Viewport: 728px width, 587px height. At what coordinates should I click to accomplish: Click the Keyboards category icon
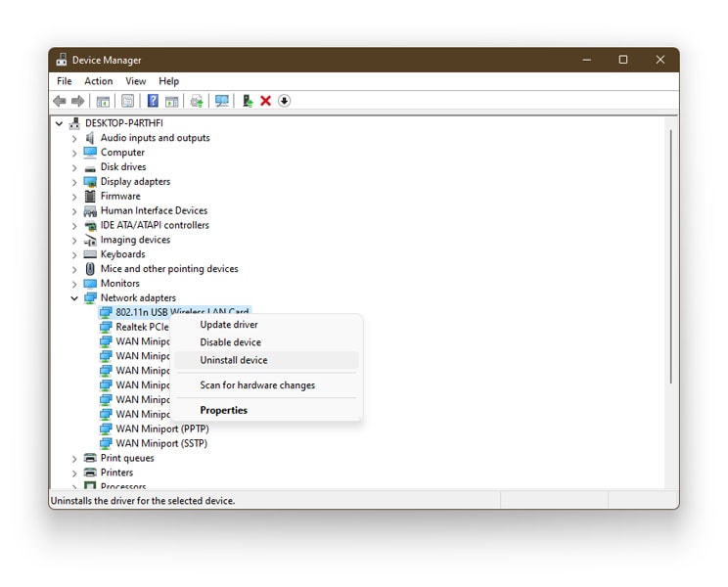click(90, 254)
